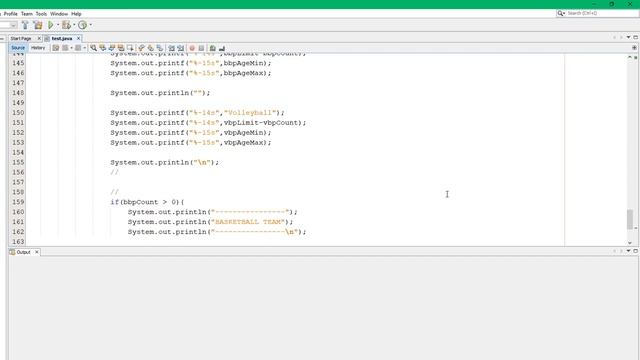
Task: Start macro recording with red circle icon
Action: click(192, 48)
